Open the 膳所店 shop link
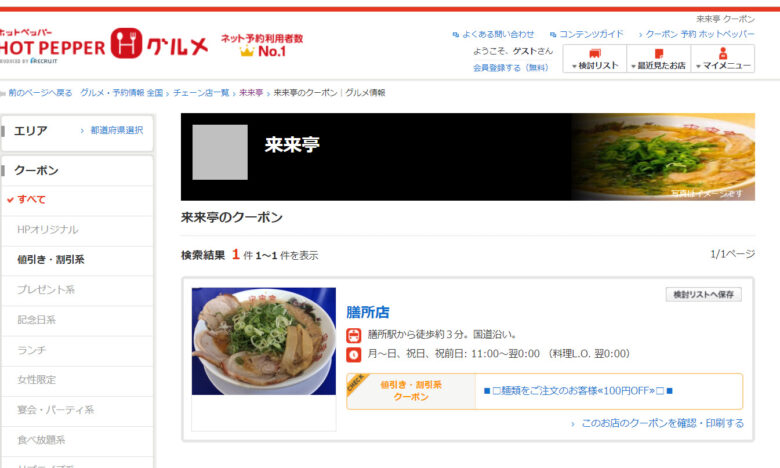The image size is (780, 468). tap(368, 312)
